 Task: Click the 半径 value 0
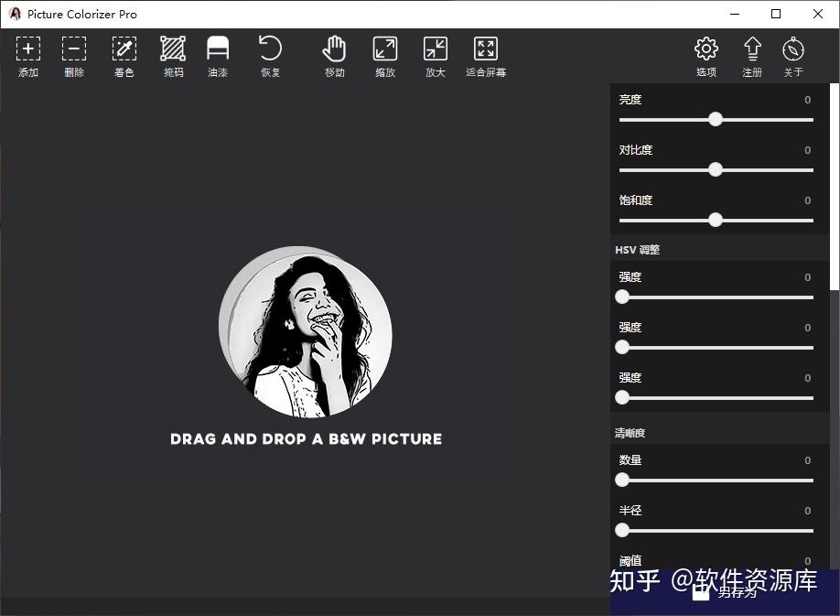pos(807,511)
